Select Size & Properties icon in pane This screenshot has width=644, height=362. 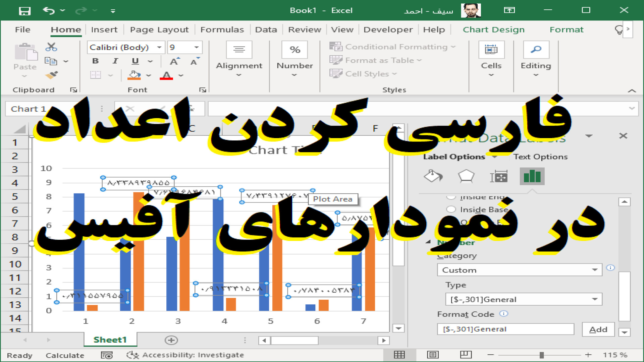click(x=499, y=176)
